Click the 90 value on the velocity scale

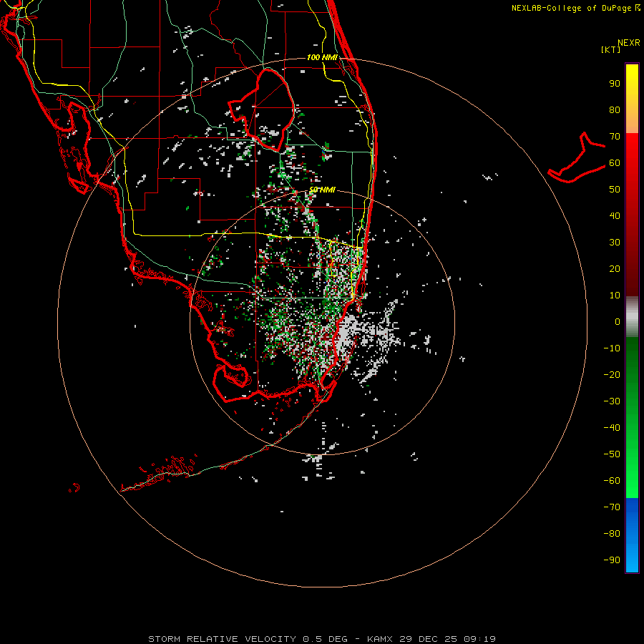tap(615, 84)
